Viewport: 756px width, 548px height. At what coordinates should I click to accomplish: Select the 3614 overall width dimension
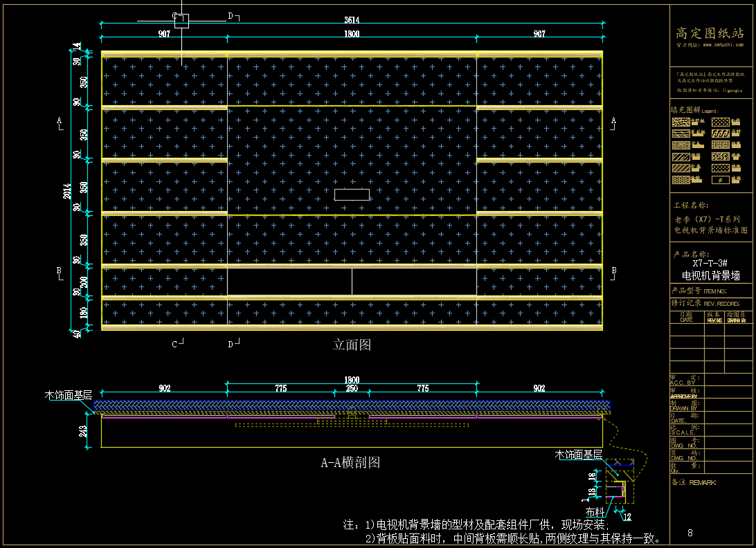coord(352,20)
